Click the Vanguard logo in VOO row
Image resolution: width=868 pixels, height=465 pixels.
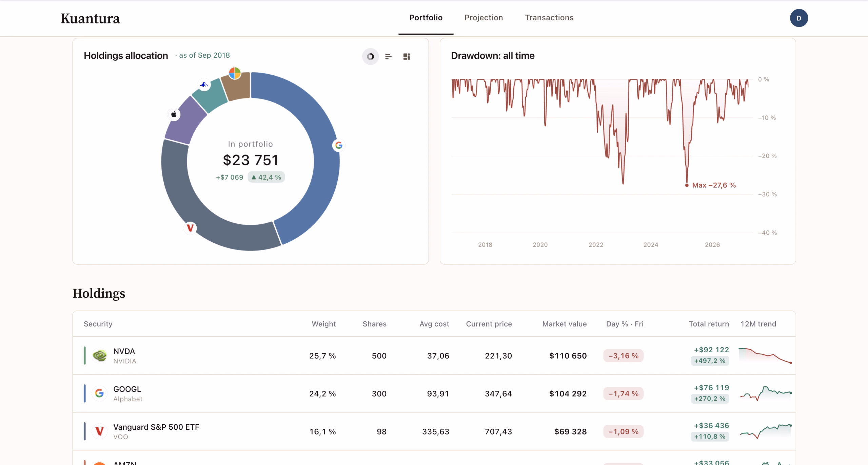pos(99,431)
